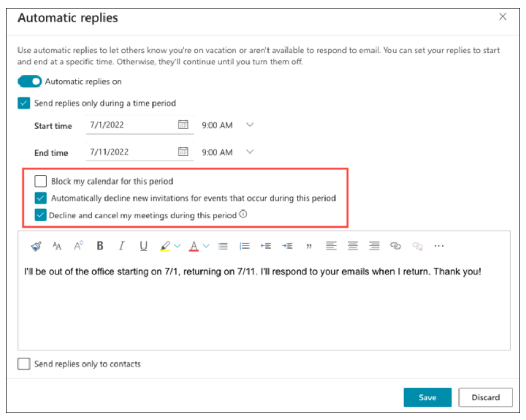Toggle underline formatting
Screen dimensions: 526x420
144,246
